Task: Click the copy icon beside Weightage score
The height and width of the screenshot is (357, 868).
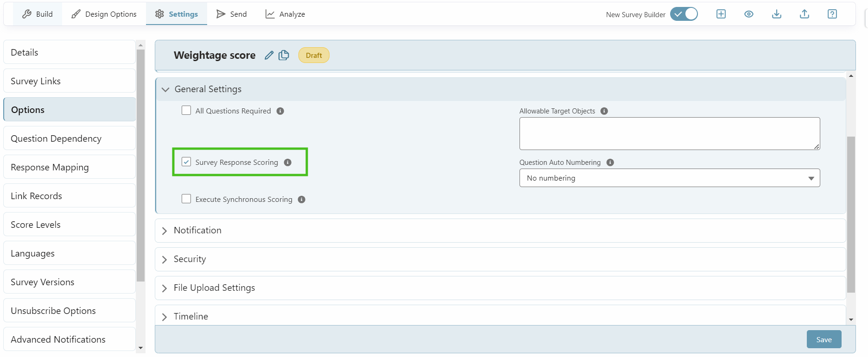Action: click(x=284, y=55)
